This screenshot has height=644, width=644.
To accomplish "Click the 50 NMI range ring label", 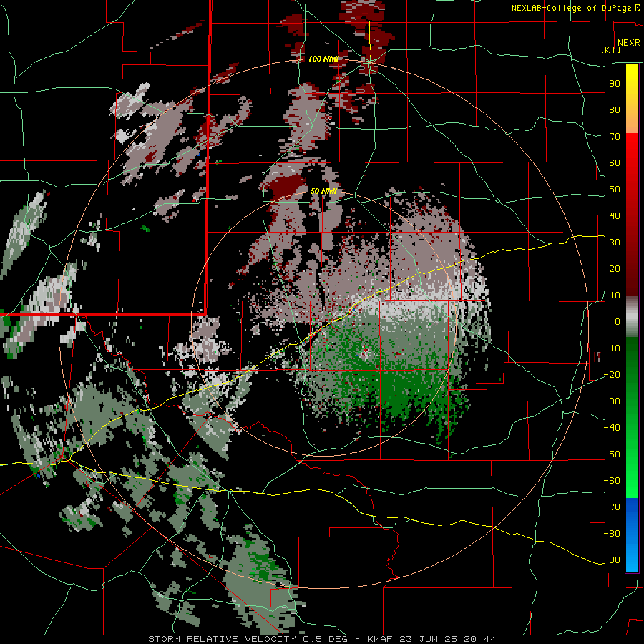I will 323,191.
